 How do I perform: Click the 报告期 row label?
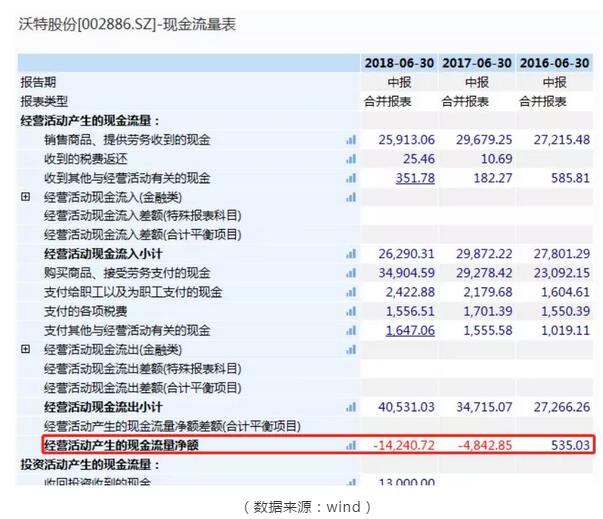coord(38,82)
